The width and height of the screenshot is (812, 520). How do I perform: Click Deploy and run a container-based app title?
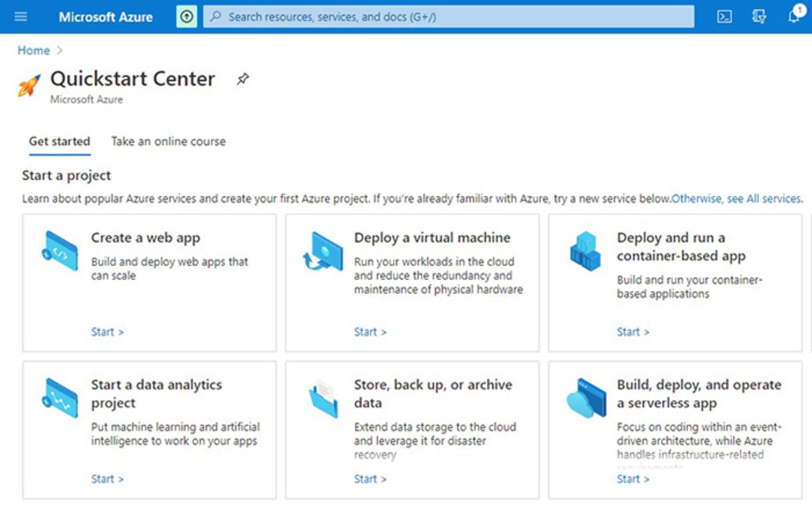pos(681,247)
